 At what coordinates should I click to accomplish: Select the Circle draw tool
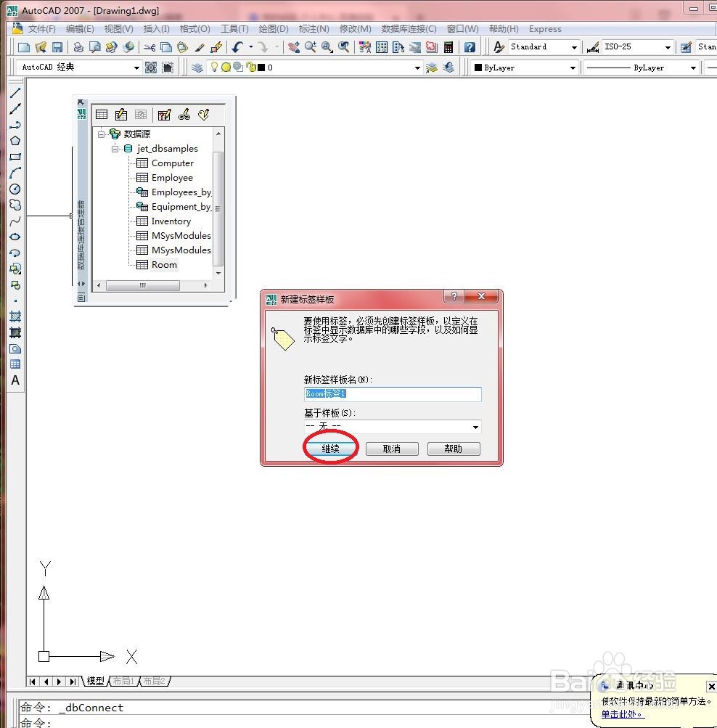pos(15,189)
